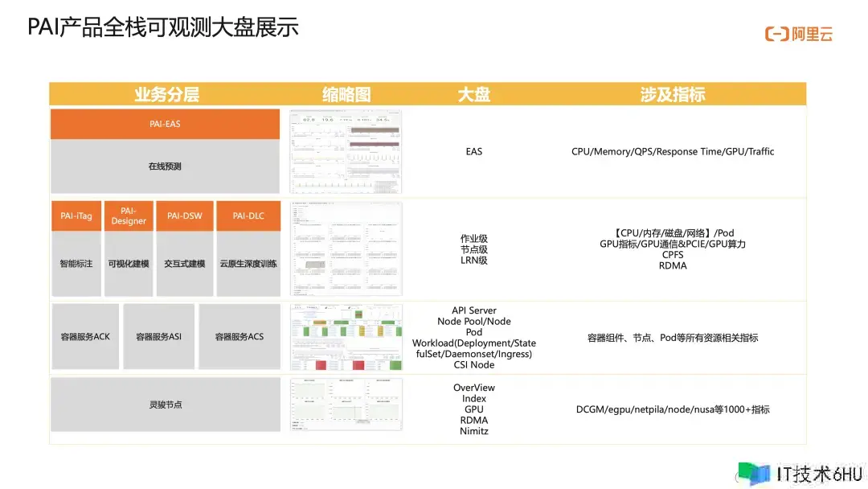This screenshot has height=489, width=868.
Task: Click the RDMA line below CPFS
Action: [x=673, y=266]
